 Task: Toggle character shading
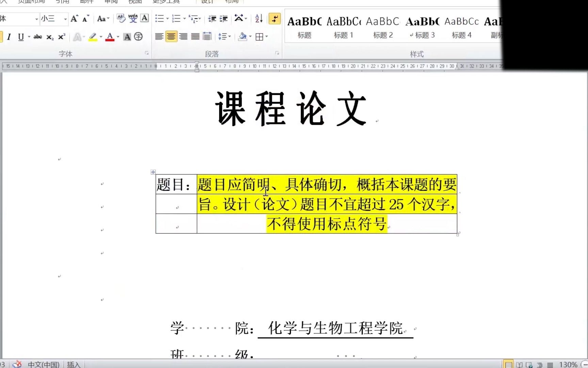[127, 37]
